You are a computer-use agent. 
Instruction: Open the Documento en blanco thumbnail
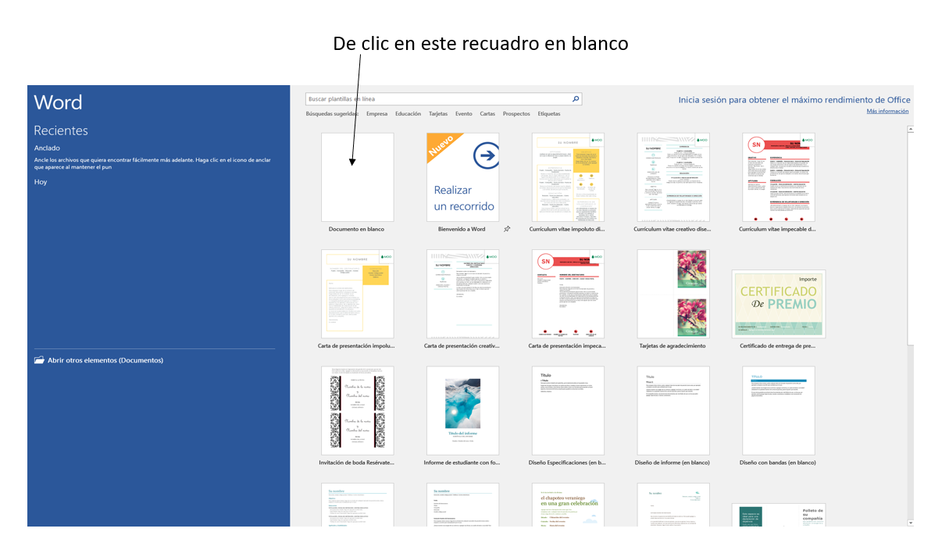coord(357,177)
